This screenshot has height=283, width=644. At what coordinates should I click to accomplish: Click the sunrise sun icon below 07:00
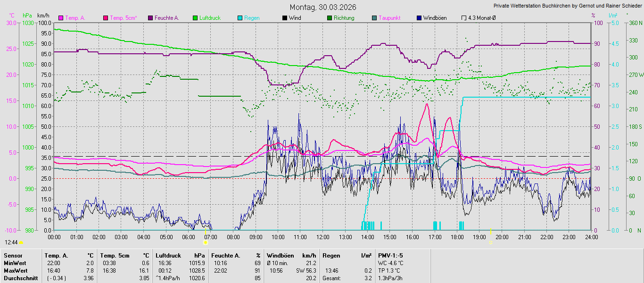pyautogui.click(x=205, y=242)
